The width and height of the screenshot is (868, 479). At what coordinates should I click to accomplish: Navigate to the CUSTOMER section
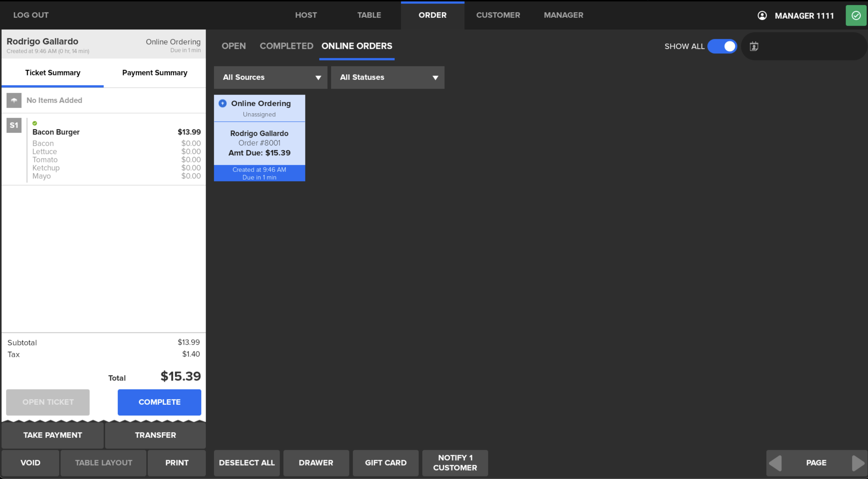click(x=498, y=15)
